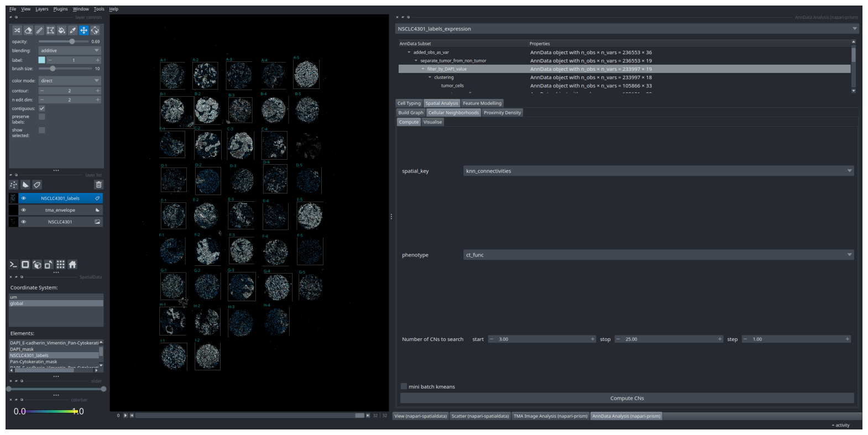Toggle 2D/3D view square icon
This screenshot has width=868, height=435.
25,265
